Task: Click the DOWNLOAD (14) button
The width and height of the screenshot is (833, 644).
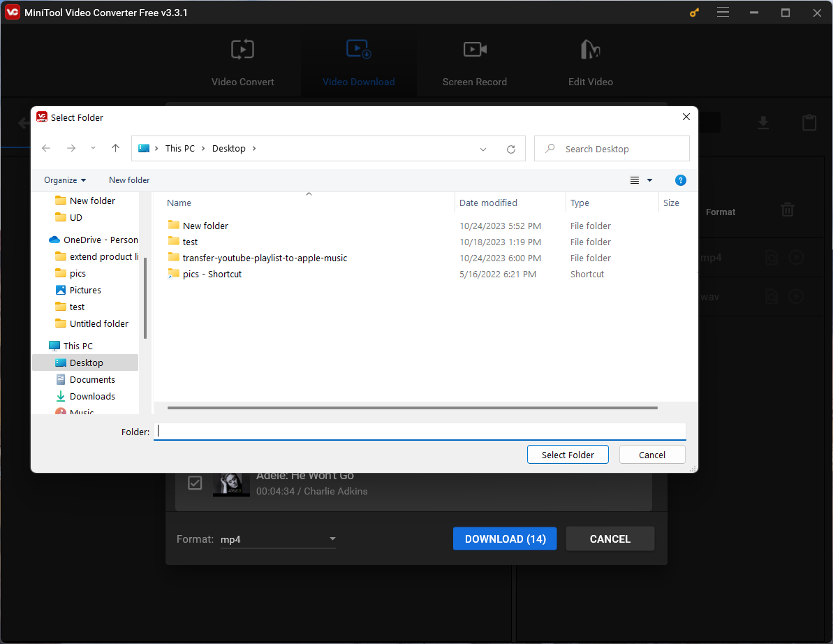Action: [x=505, y=539]
